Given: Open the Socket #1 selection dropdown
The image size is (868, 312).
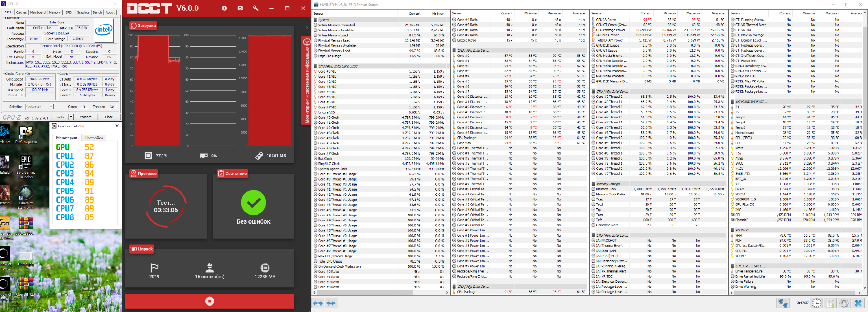Looking at the screenshot, I should click(40, 107).
